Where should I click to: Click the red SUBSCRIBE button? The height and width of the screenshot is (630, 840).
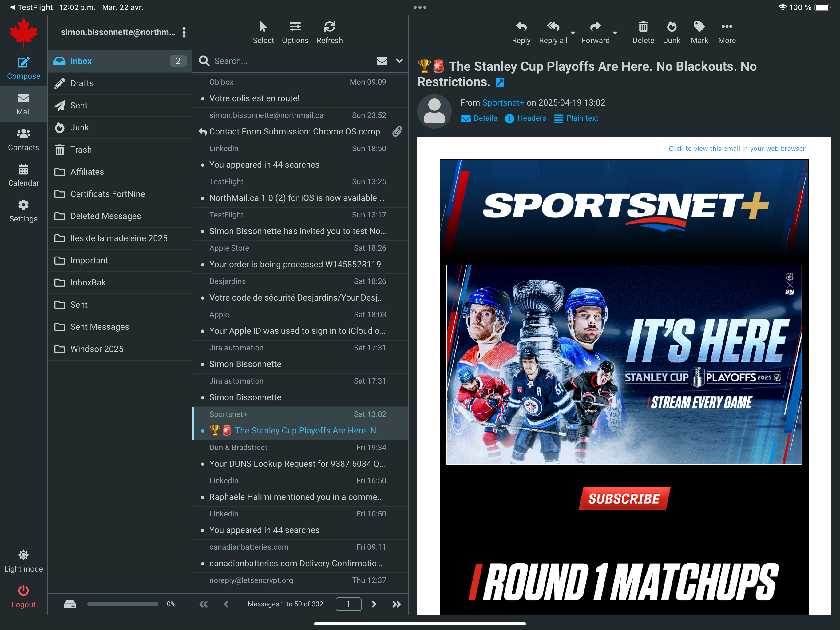624,498
